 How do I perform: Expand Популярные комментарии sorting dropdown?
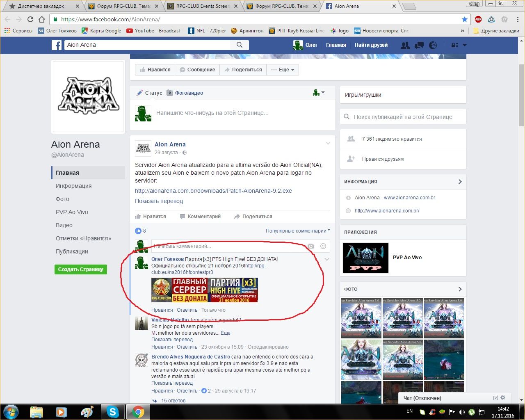click(x=298, y=231)
